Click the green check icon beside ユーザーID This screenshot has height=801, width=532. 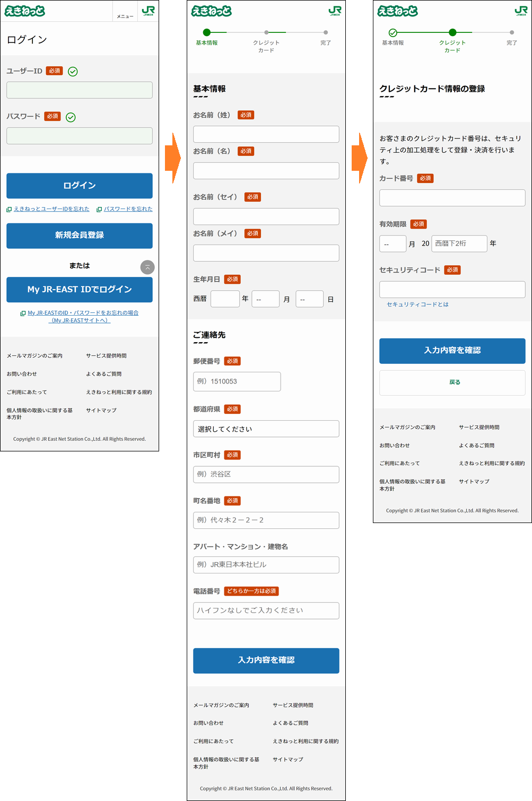pos(73,72)
